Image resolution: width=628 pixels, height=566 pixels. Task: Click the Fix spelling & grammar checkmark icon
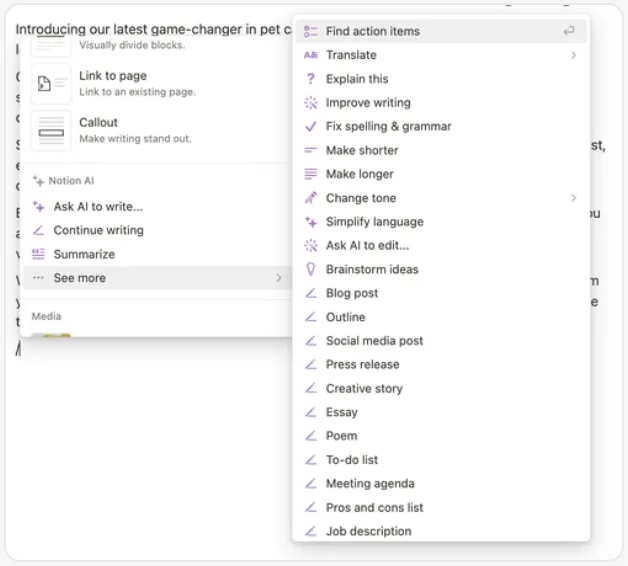[310, 127]
